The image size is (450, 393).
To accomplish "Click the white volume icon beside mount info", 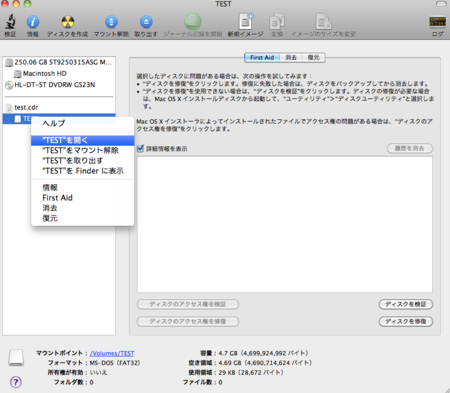I will [16, 358].
